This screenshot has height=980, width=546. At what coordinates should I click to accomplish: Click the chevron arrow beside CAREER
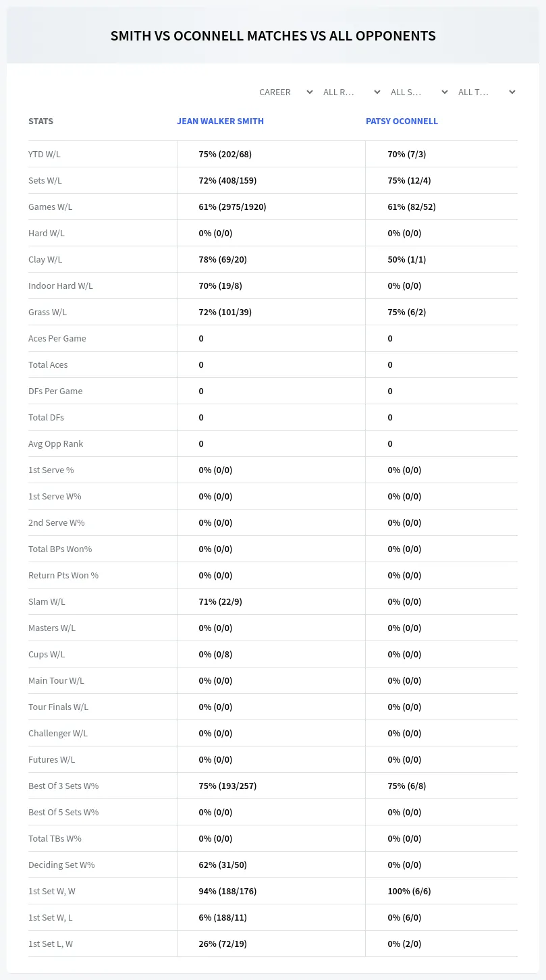(309, 92)
